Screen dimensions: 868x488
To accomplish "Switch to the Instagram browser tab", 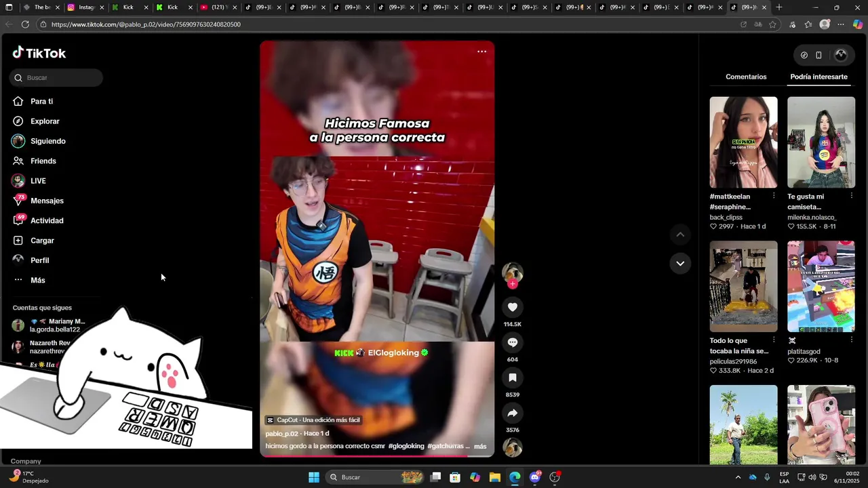I will (85, 7).
